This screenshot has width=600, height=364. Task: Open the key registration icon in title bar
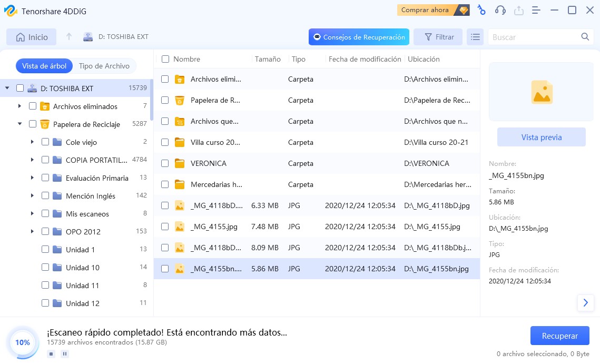tap(481, 11)
